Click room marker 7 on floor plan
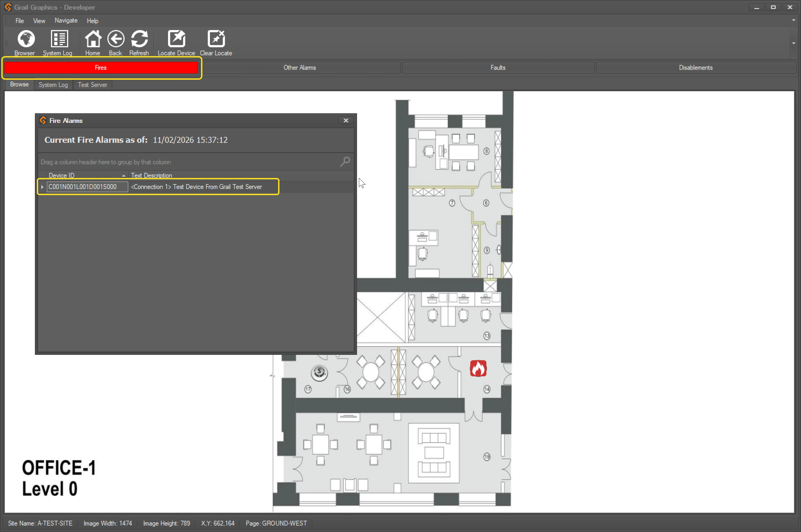This screenshot has width=801, height=532. tap(452, 203)
